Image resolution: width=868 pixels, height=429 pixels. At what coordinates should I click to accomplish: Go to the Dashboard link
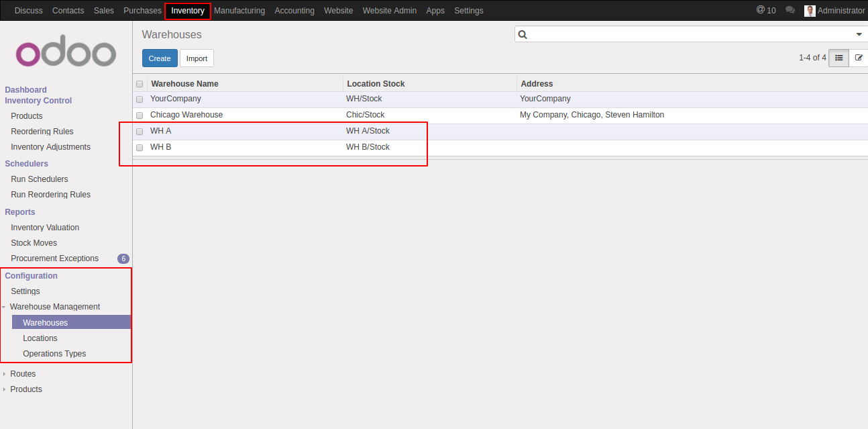(26, 90)
